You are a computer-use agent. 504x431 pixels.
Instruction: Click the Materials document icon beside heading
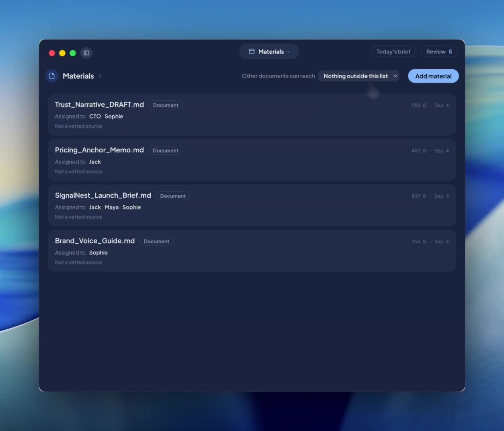52,76
